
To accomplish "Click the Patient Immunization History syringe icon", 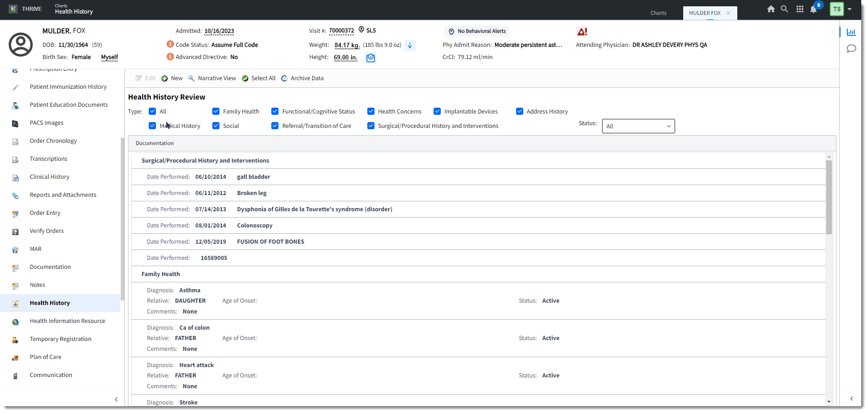I will [x=15, y=87].
